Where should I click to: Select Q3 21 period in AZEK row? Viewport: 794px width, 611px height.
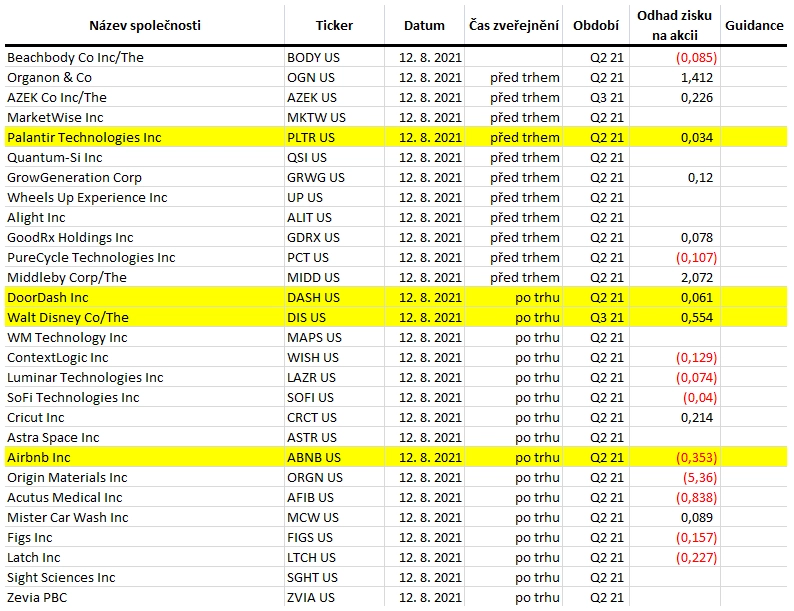tap(607, 98)
